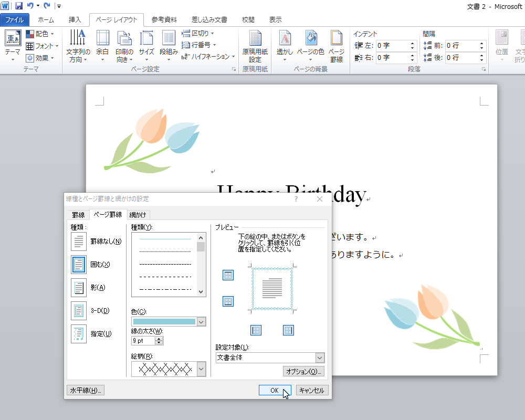Click the Save icon in quick access toolbar
Viewport: 525px width, 420px height.
pos(19,6)
